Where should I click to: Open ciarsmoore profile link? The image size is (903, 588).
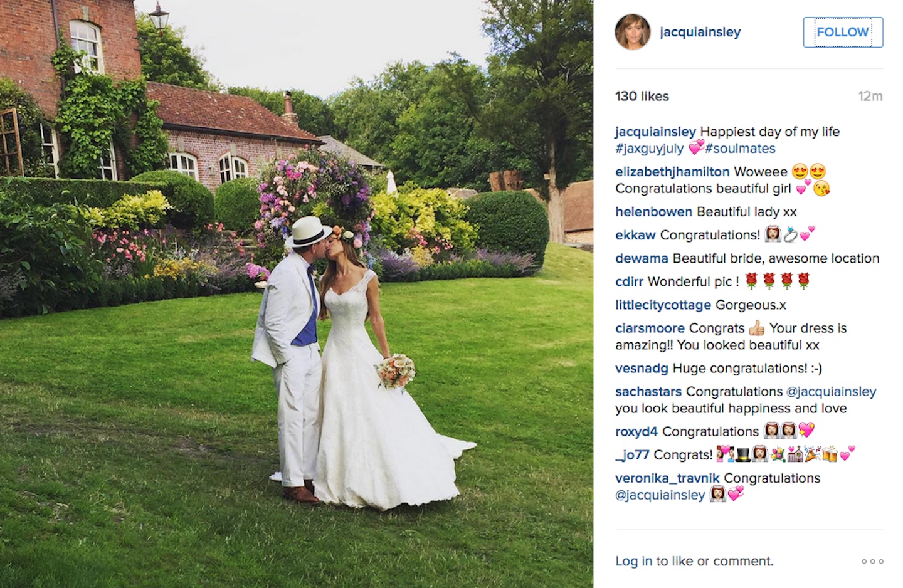(x=650, y=328)
